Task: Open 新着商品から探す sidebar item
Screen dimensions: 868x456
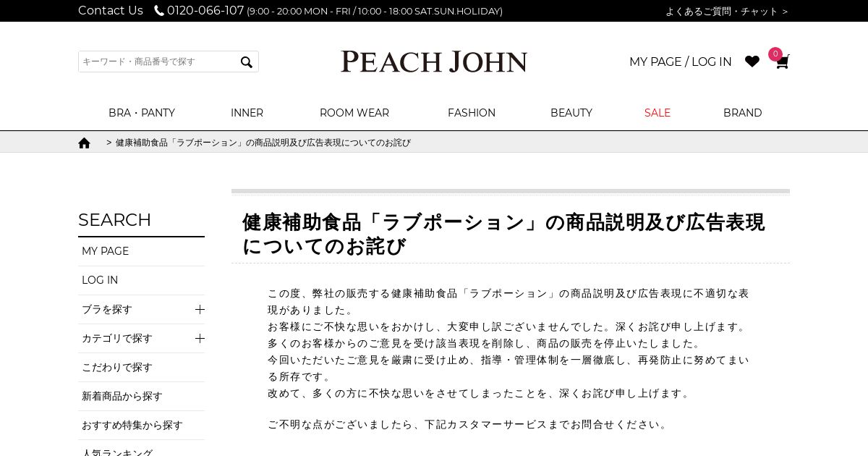Action: click(141, 396)
